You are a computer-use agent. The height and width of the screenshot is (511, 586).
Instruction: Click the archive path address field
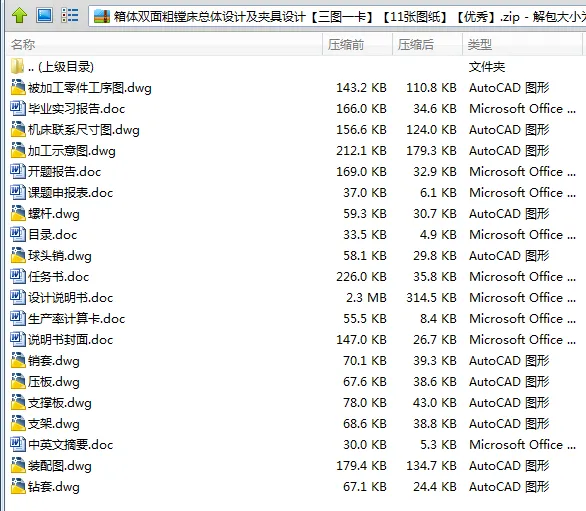point(337,16)
